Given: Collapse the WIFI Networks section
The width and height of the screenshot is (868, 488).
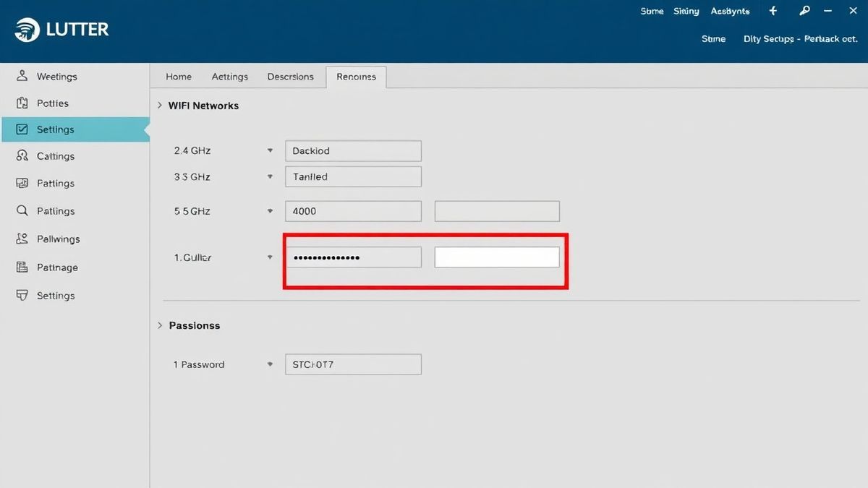Looking at the screenshot, I should pyautogui.click(x=160, y=106).
